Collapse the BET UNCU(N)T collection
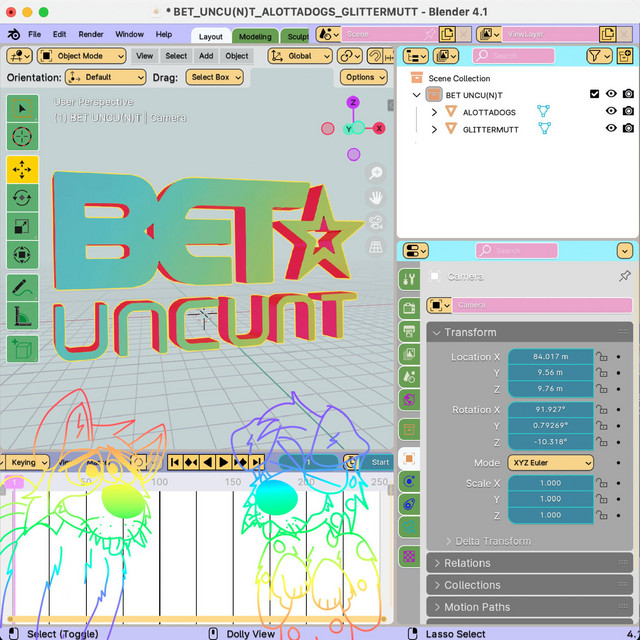 pos(416,95)
